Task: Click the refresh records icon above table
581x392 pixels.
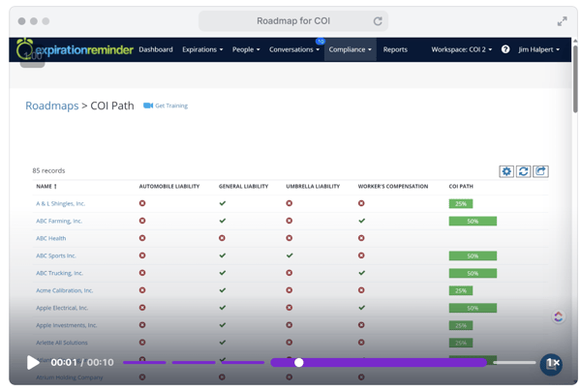Action: click(523, 171)
